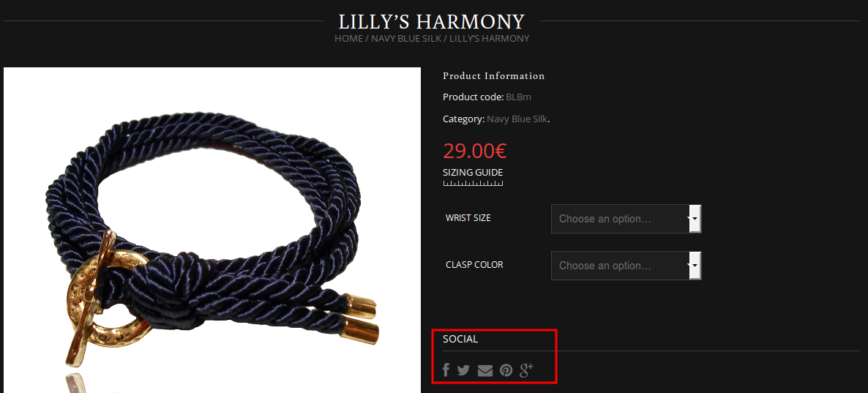Screen dimensions: 868x393
Task: Click the navy bracelet product image
Action: click(212, 231)
